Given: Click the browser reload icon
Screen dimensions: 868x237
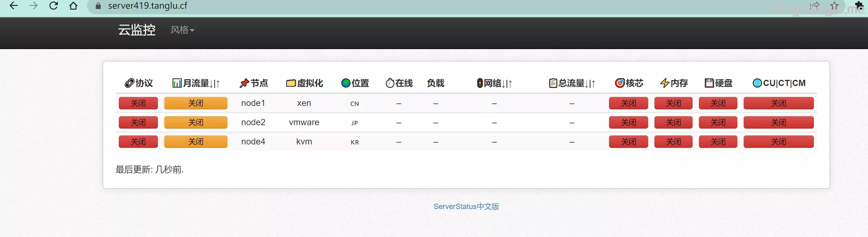Looking at the screenshot, I should pos(53,6).
